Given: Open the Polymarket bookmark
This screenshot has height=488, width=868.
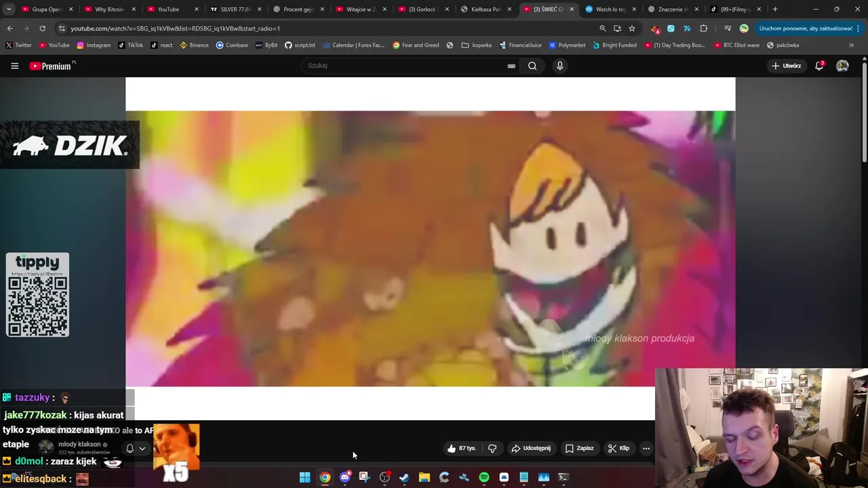Looking at the screenshot, I should coord(567,45).
